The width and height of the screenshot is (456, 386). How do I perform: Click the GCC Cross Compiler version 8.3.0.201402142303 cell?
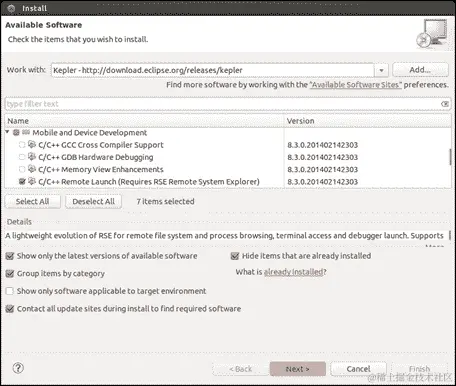[322, 145]
